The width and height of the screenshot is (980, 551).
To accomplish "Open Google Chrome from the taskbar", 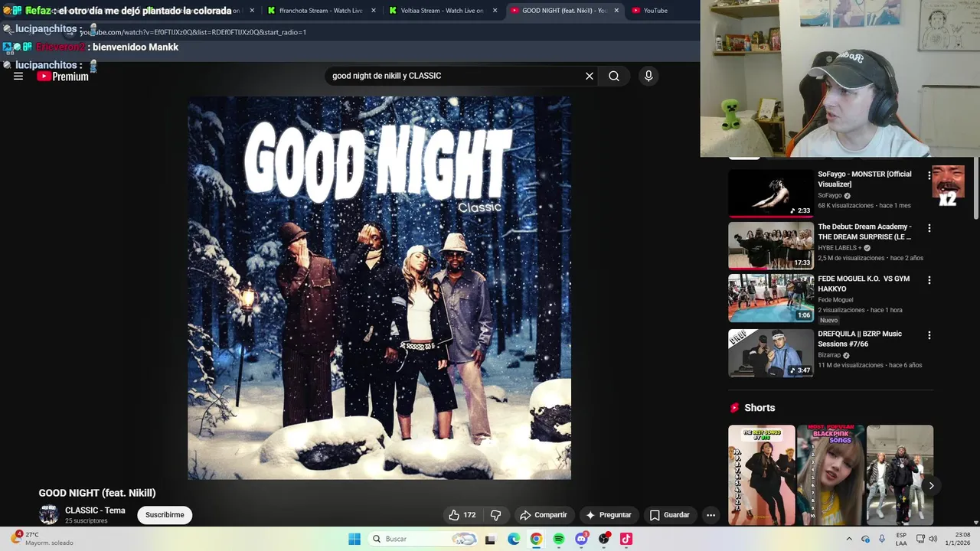I will pos(536,539).
